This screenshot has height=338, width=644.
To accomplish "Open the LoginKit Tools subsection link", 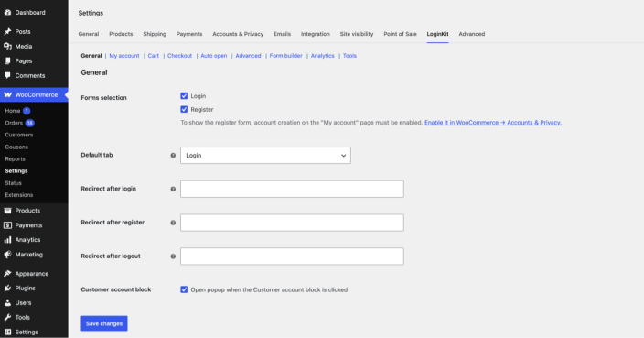I will click(349, 56).
